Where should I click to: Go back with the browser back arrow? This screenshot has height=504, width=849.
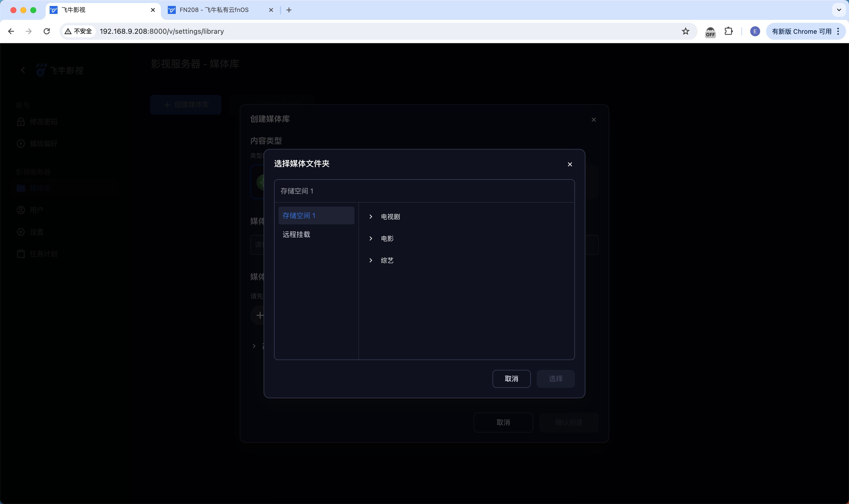pyautogui.click(x=11, y=31)
